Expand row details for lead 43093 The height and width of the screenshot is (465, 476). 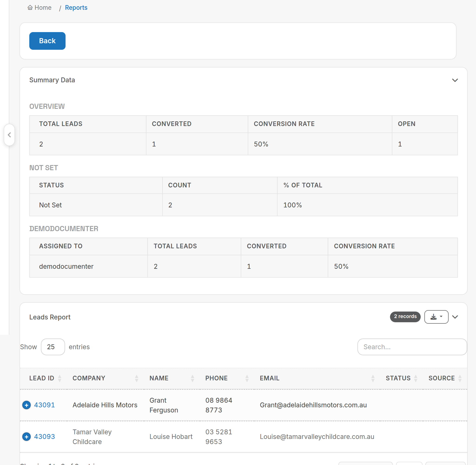[26, 436]
